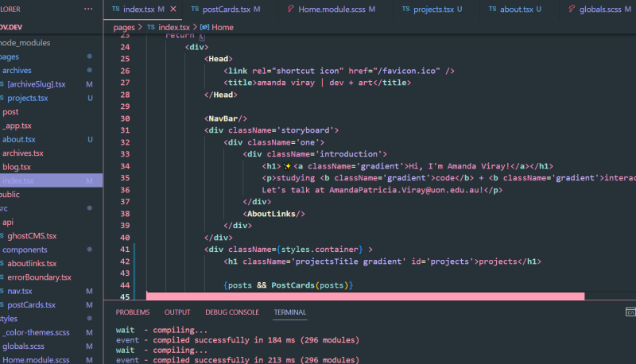The image size is (636, 364).
Task: Click the pink horizontal editor scrollbar
Action: point(365,296)
